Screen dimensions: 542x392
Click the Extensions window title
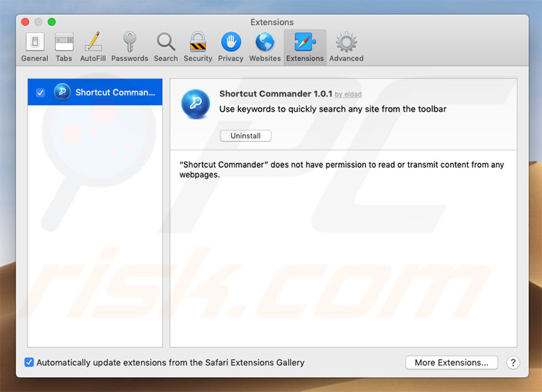coord(272,22)
